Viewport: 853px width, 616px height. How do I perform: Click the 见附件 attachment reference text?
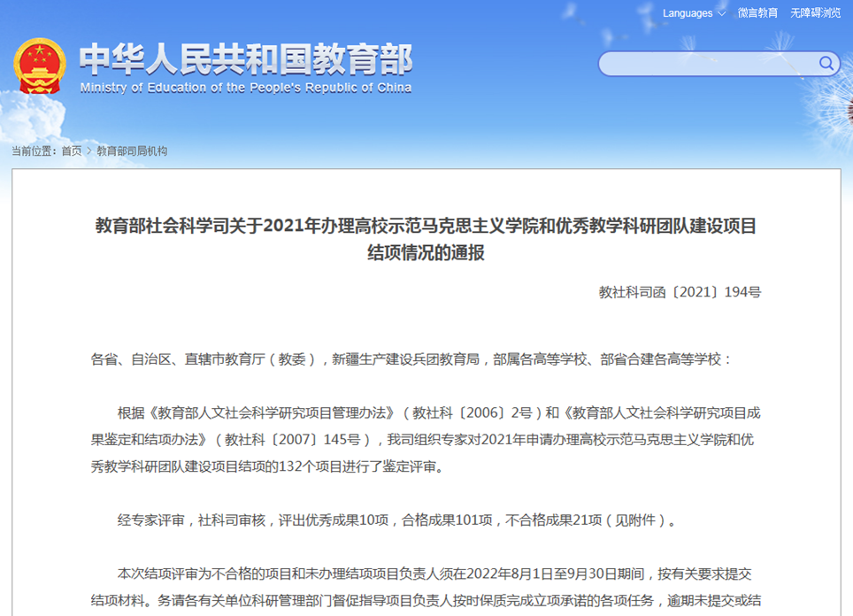[x=635, y=520]
